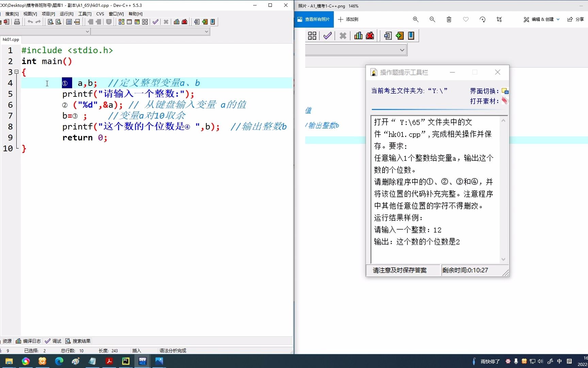Click 添加到 in Photos toolbar
This screenshot has width=588, height=368.
348,19
